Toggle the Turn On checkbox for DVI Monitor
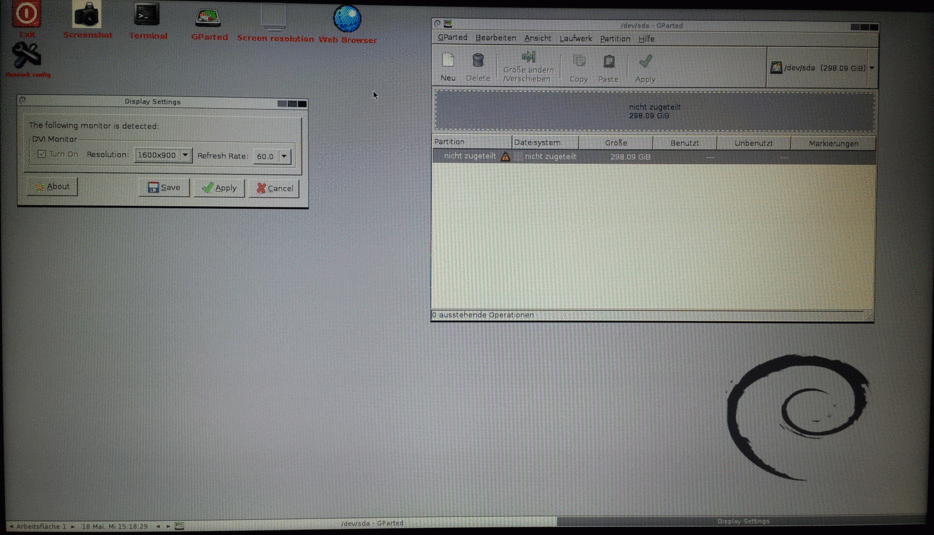934x535 pixels. point(42,154)
